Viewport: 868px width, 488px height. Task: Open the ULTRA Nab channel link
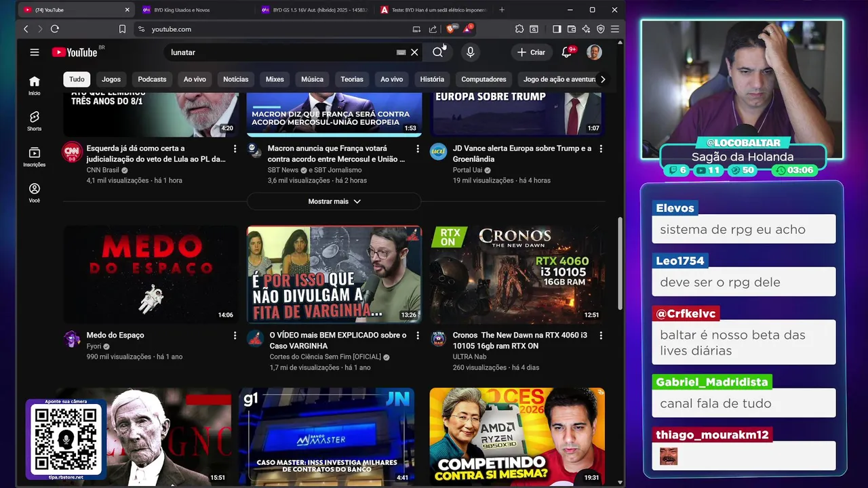click(x=470, y=357)
